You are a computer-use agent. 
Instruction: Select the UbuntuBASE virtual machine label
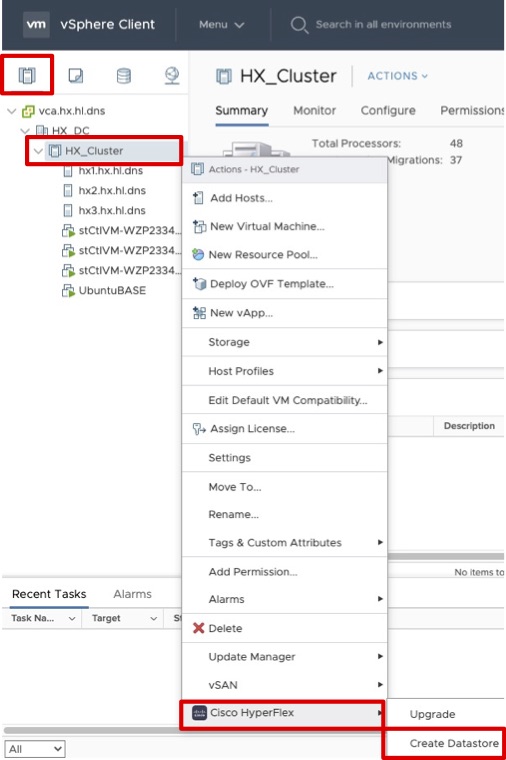112,291
